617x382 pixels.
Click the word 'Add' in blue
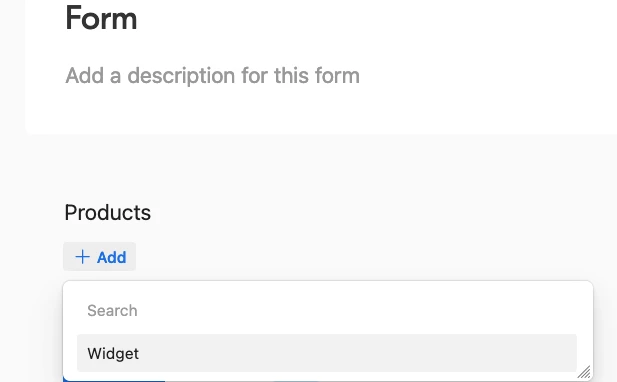point(112,257)
